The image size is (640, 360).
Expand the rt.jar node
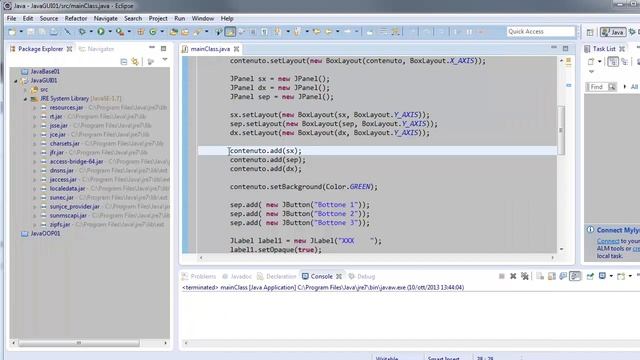tap(35, 117)
